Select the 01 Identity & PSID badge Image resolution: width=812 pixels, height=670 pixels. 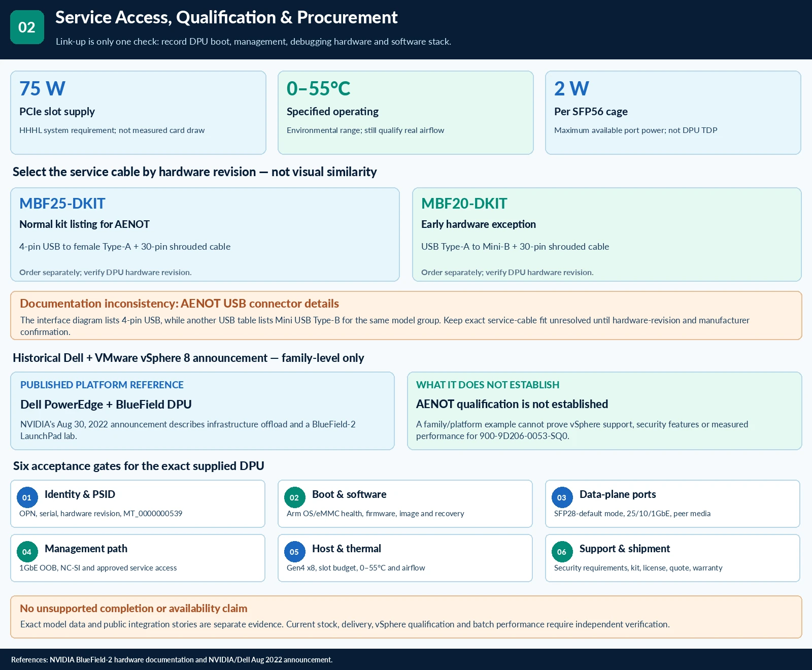(x=27, y=497)
